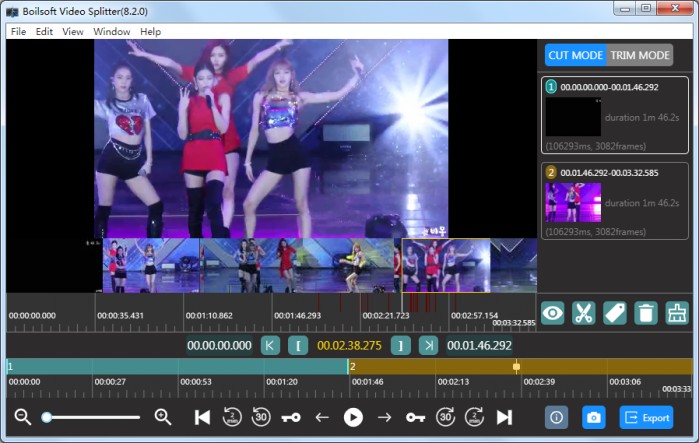Screen dimensions: 699x443
Task: Click the Export button
Action: click(x=646, y=418)
